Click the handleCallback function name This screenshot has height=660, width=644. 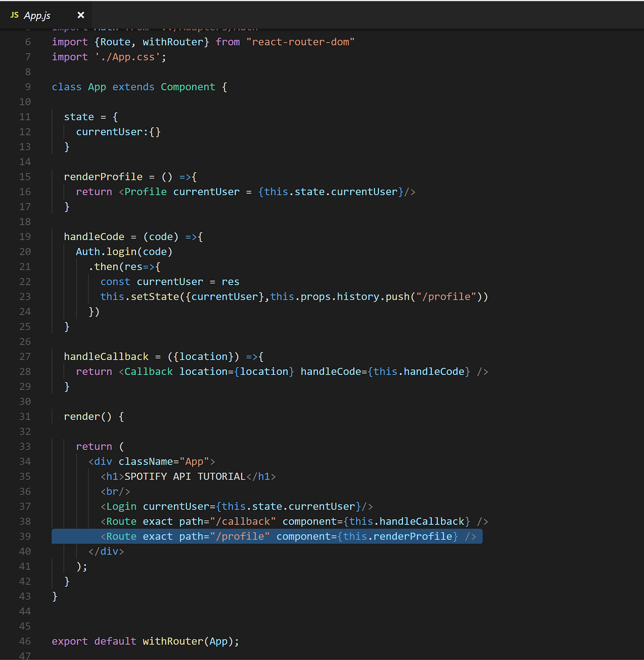(106, 356)
